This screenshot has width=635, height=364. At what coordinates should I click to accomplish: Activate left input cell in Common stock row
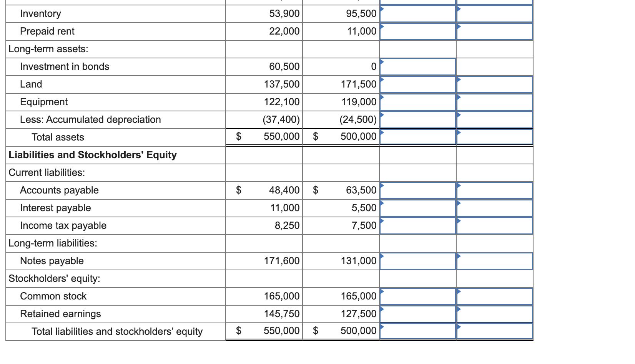click(417, 296)
